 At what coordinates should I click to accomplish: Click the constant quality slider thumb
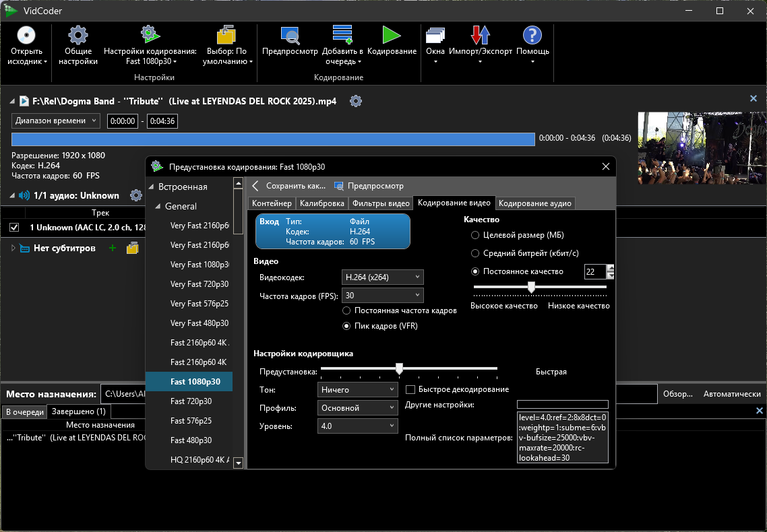(531, 288)
